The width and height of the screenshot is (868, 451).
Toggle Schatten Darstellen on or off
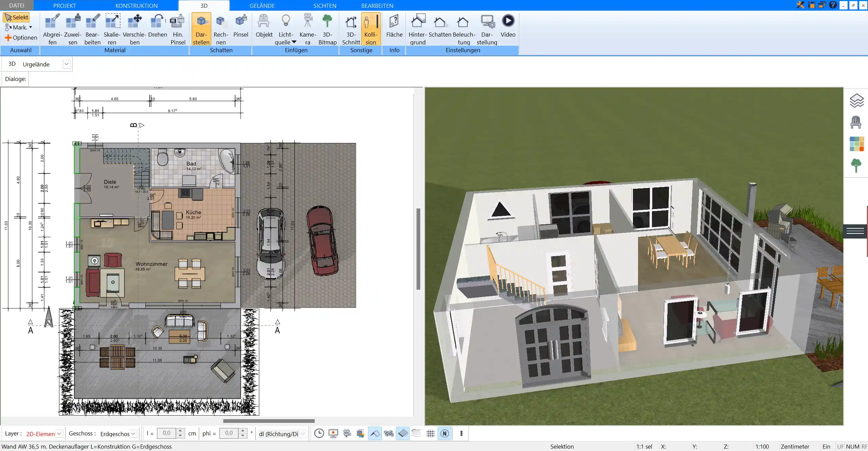point(201,29)
